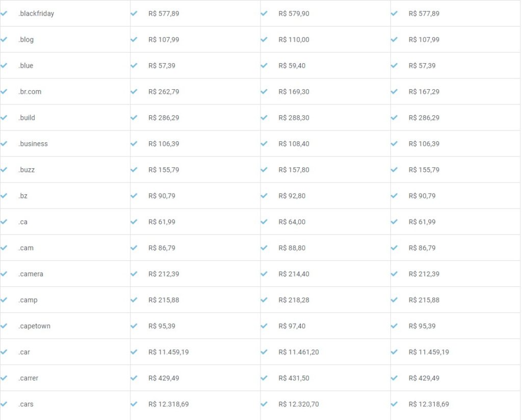Click the checkmark beside R$ 12.320,70
The image size is (522, 420).
(x=264, y=404)
